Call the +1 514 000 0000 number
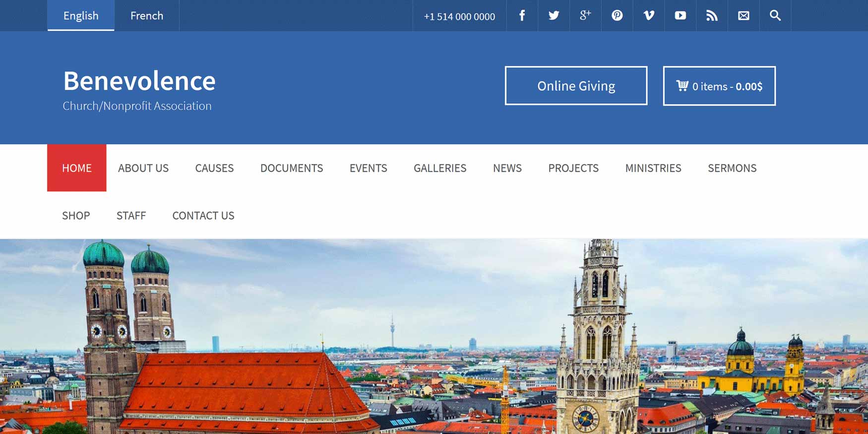Image resolution: width=868 pixels, height=434 pixels. pyautogui.click(x=459, y=16)
